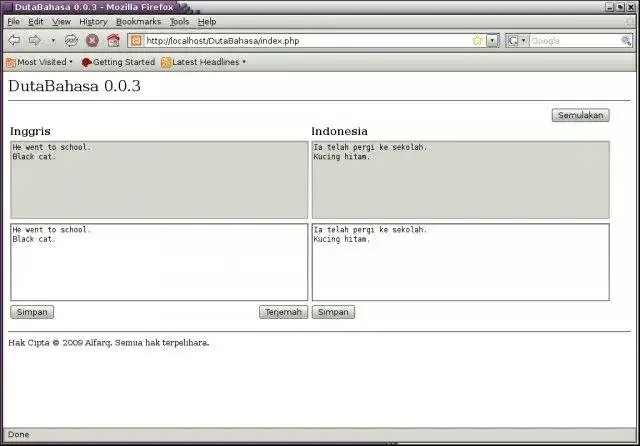The height and width of the screenshot is (446, 640).
Task: Open the back/forward history dropdown arrow
Action: click(x=53, y=40)
